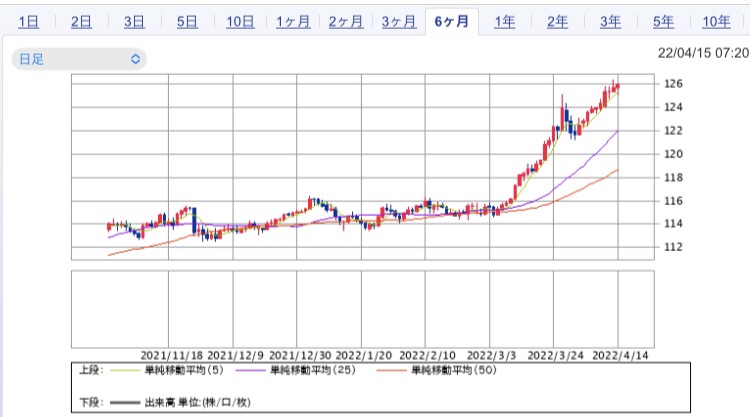Click the 126 price axis label
This screenshot has width=750, height=417.
coord(673,84)
